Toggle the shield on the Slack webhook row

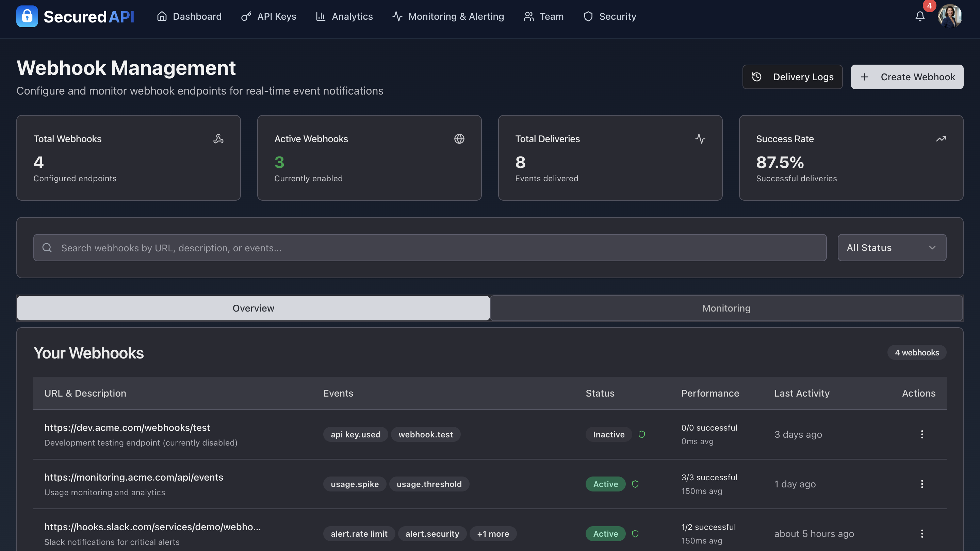pyautogui.click(x=635, y=534)
